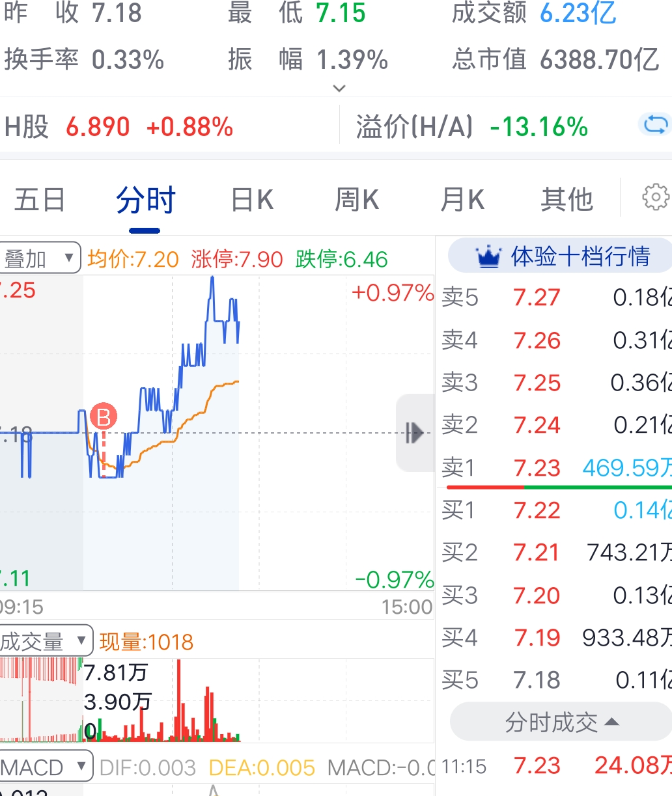Tap 最低 7.15 value
The image size is (672, 796).
(341, 13)
